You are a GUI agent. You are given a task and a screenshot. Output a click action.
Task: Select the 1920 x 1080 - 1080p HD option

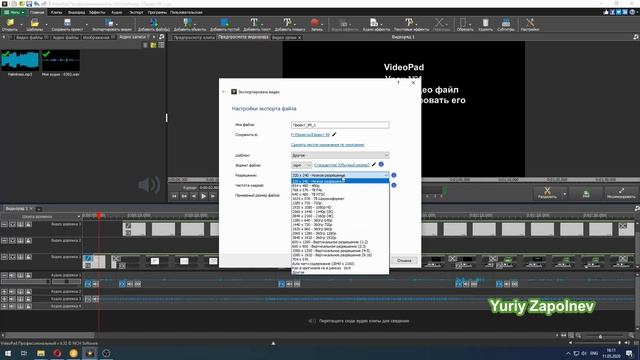click(340, 207)
